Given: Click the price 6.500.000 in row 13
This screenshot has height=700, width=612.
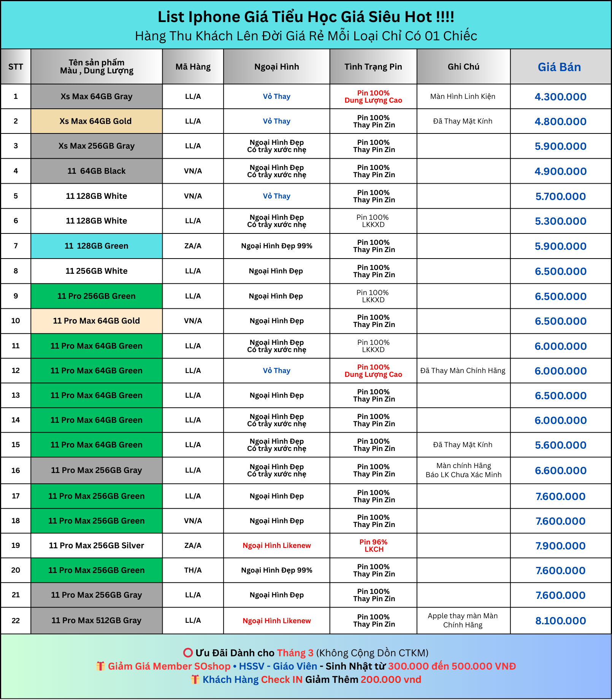Looking at the screenshot, I should (561, 396).
